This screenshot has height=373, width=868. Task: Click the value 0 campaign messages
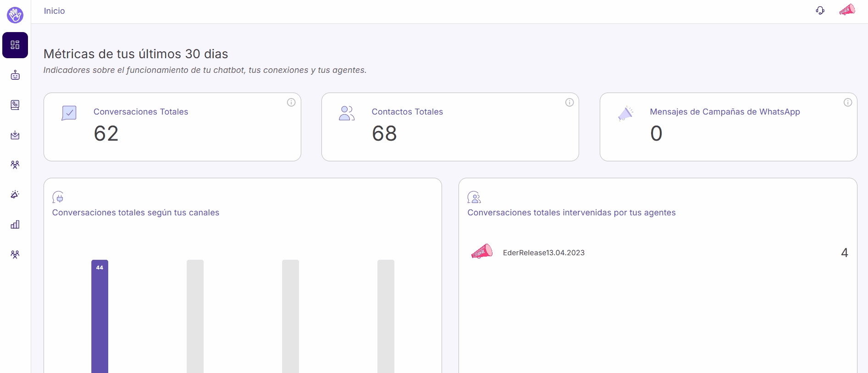656,134
